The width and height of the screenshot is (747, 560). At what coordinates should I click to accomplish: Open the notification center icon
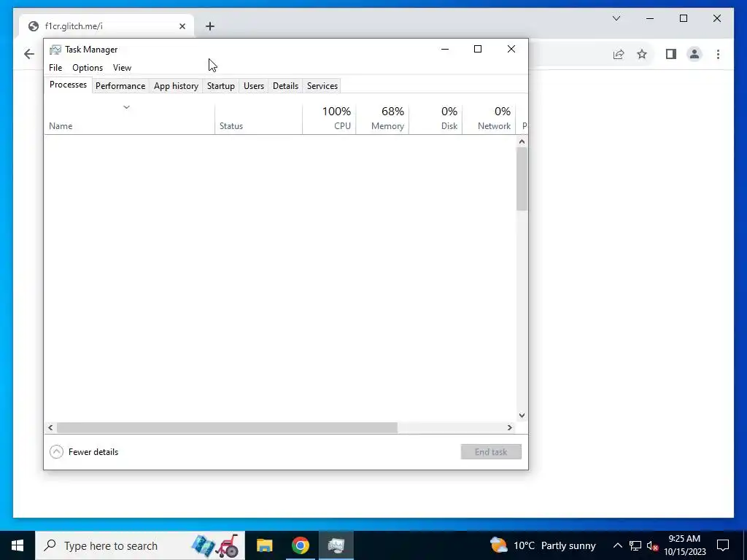tap(723, 545)
